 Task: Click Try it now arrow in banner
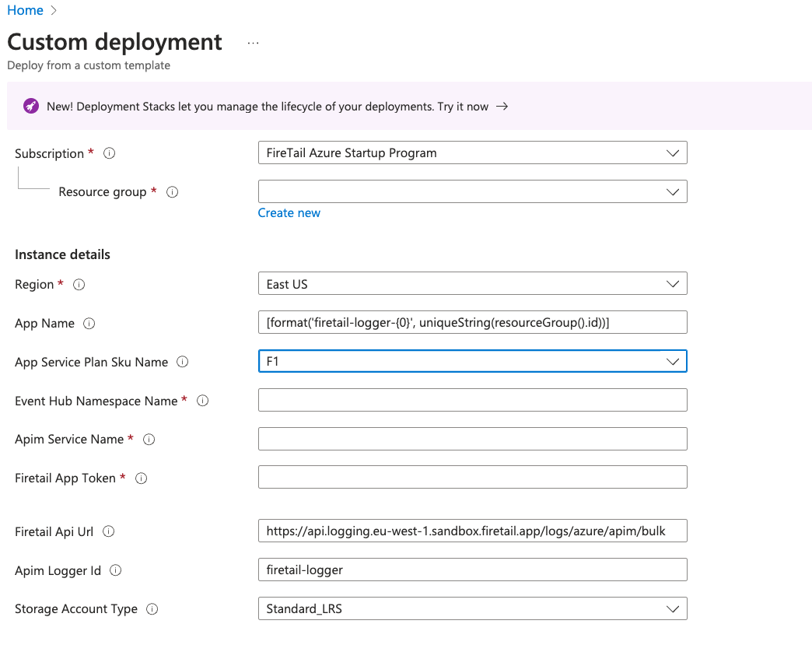pyautogui.click(x=502, y=107)
